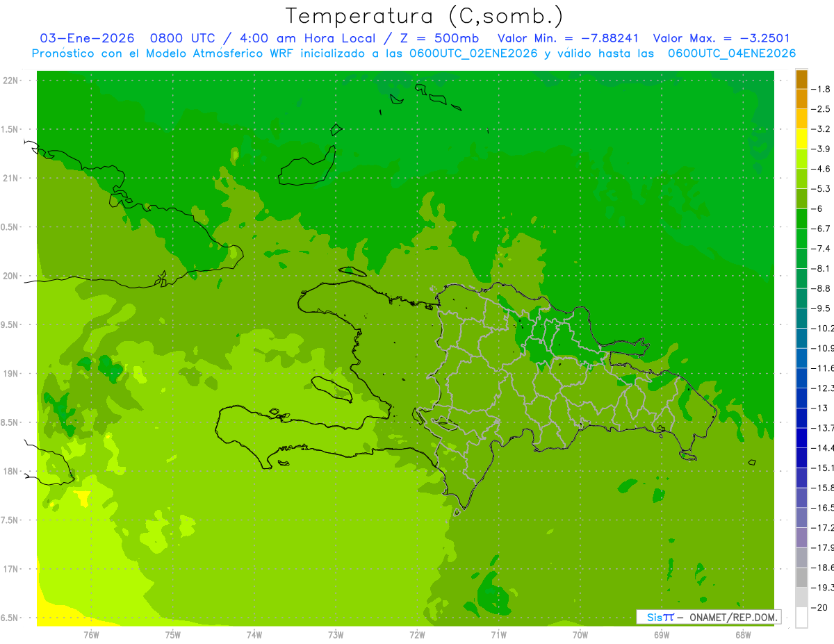Viewport: 834px width, 644px height.
Task: Click the "69W" longitude label
Action: (x=662, y=635)
